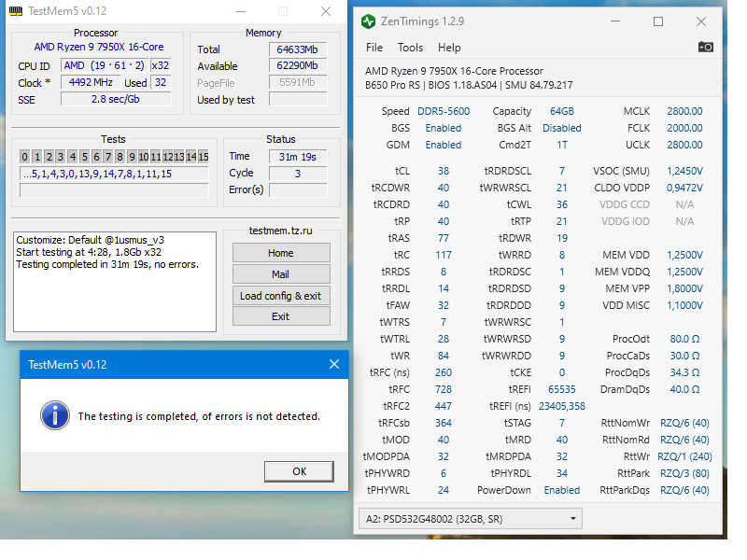The height and width of the screenshot is (560, 747).
Task: Close the TestMem5 completion dialog
Action: pos(334,364)
